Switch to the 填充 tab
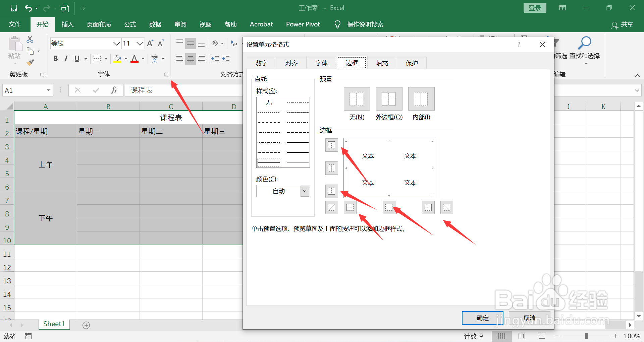Image resolution: width=644 pixels, height=342 pixels. [382, 63]
